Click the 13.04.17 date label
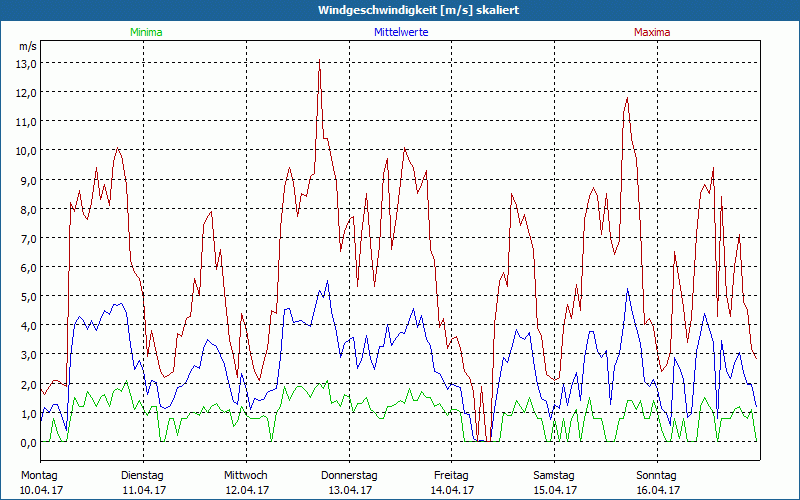Viewport: 800px width, 500px height. coord(349,490)
